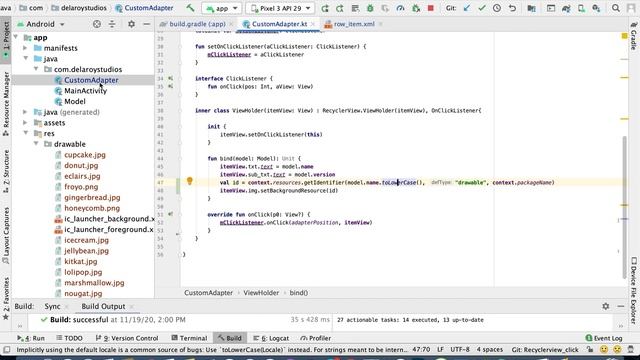
Task: Click the Git Update Project arrow icon
Action: 467,8
